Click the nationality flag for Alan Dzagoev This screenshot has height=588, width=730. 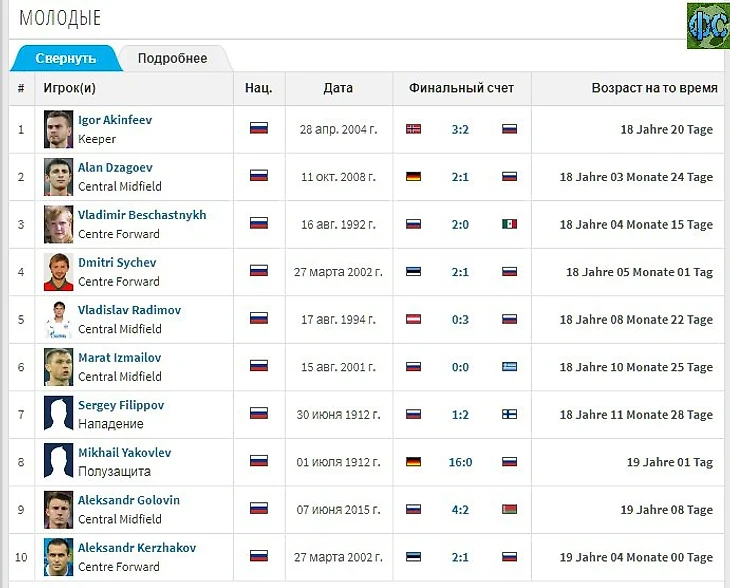(x=258, y=177)
